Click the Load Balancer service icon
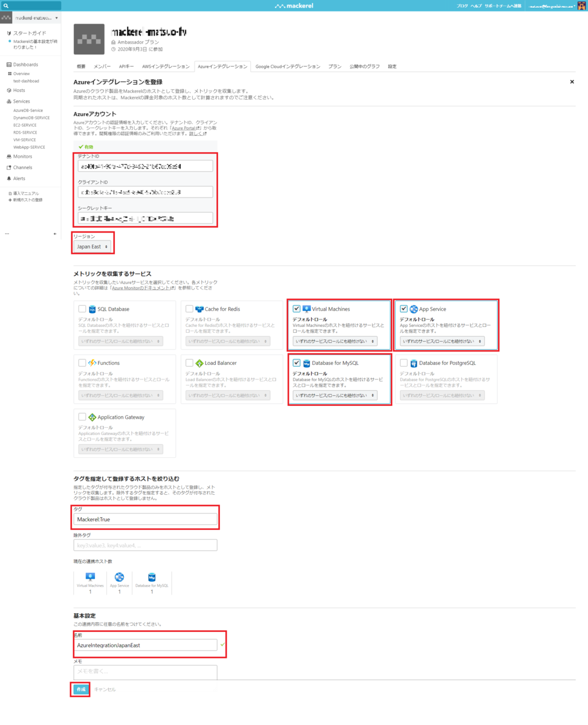The width and height of the screenshot is (588, 725). click(x=199, y=363)
